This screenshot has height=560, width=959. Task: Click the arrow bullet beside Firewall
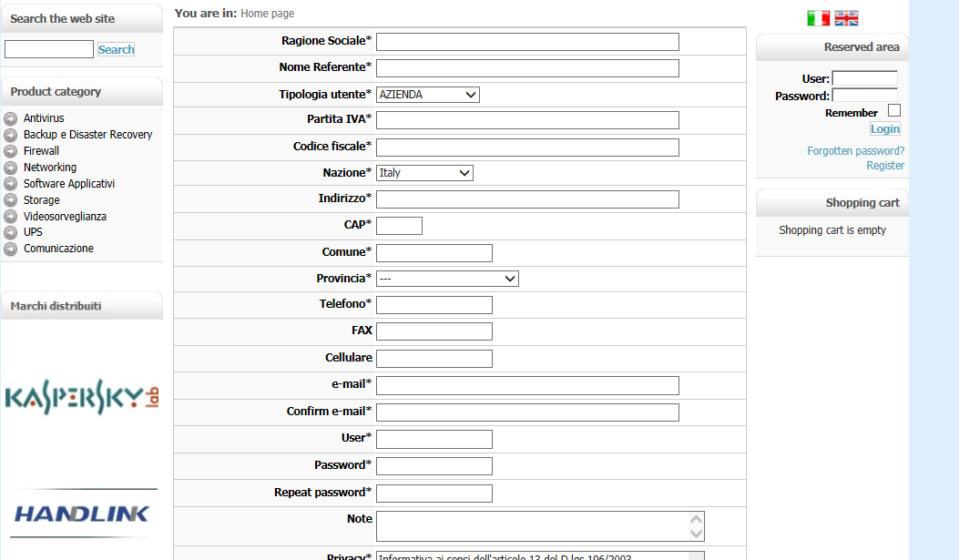coord(10,151)
